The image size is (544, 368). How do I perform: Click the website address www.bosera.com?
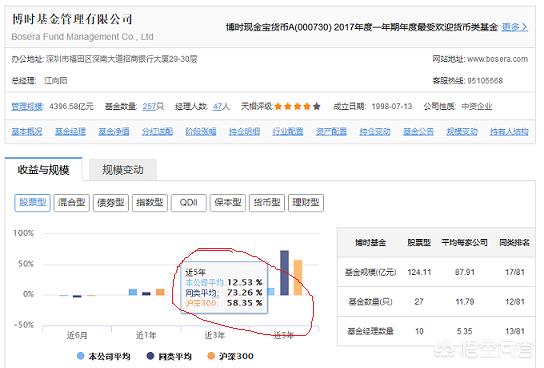pyautogui.click(x=498, y=59)
